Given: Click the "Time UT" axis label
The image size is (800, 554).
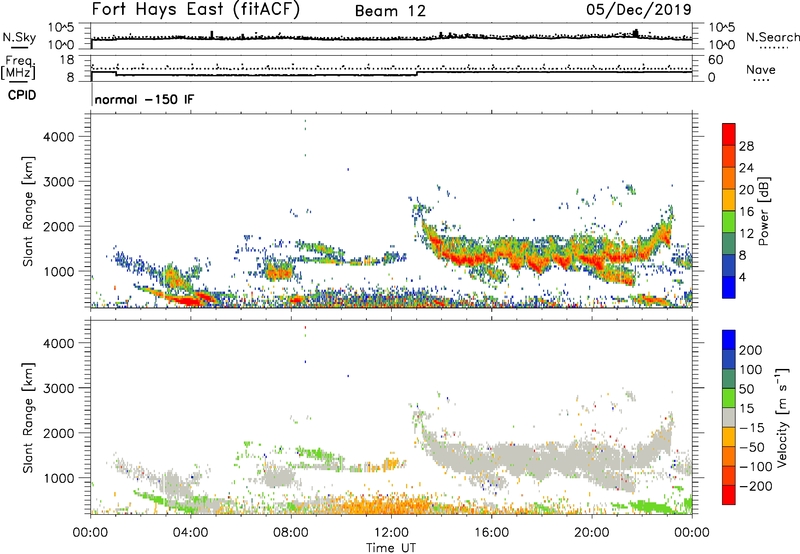Looking at the screenshot, I should coord(391,548).
